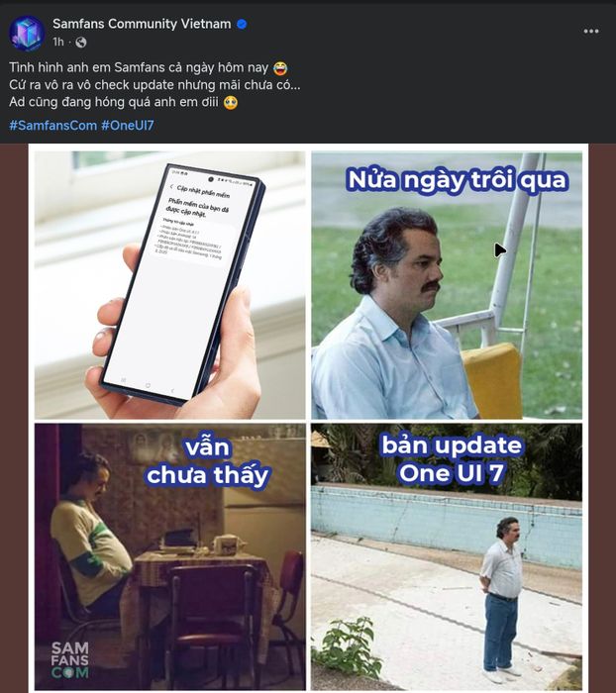This screenshot has width=616, height=693.
Task: Open the #OneUI7 hashtag
Action: tap(128, 126)
